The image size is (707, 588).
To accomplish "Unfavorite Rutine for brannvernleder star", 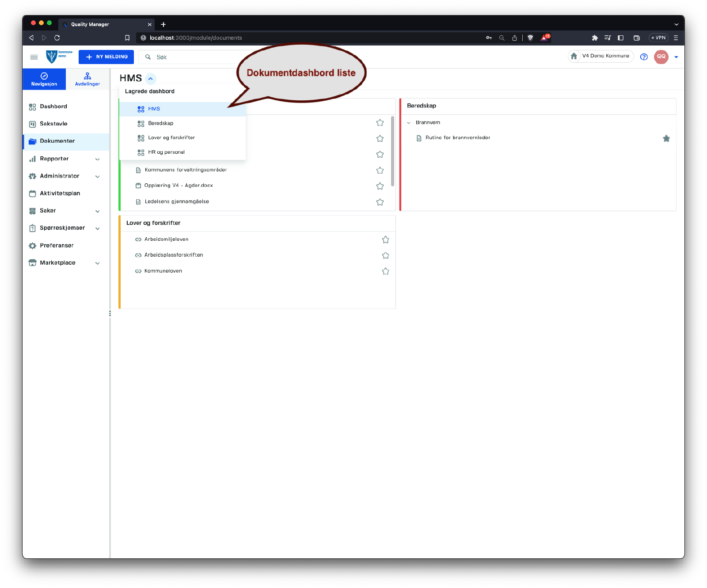I will (x=666, y=138).
